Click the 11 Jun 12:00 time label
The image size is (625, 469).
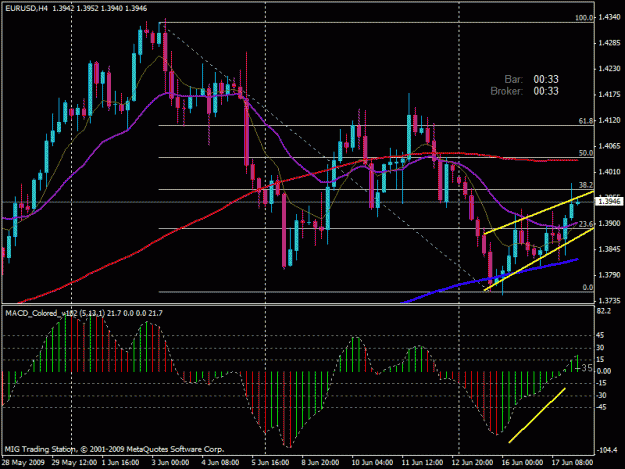422,463
